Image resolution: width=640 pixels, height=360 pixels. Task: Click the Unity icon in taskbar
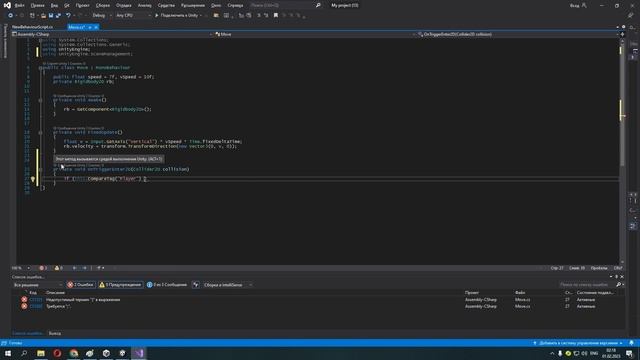(x=106, y=353)
